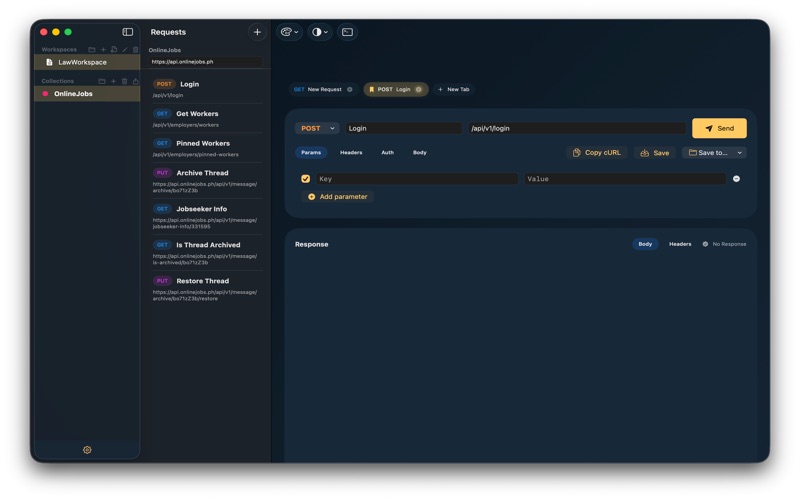This screenshot has height=500, width=800.
Task: Copy the request as cURL
Action: pos(596,153)
